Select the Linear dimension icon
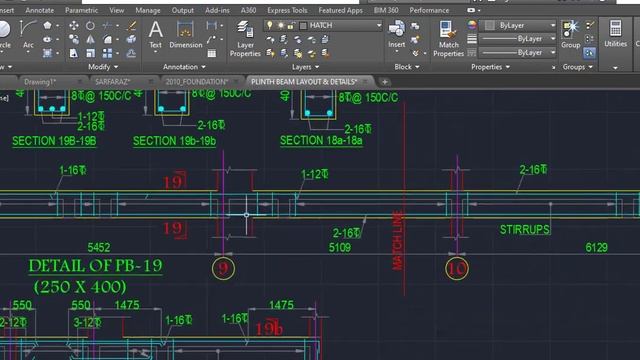Screen dimensions: 640x360 click(211, 25)
